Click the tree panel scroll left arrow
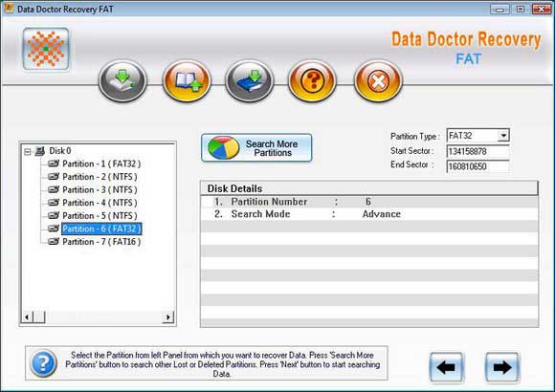The image size is (555, 392). [27, 317]
